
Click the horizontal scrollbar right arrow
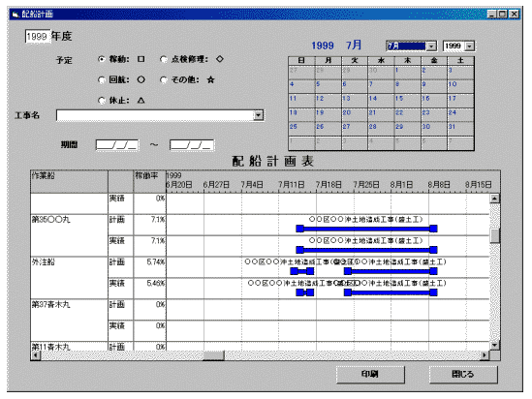click(485, 355)
